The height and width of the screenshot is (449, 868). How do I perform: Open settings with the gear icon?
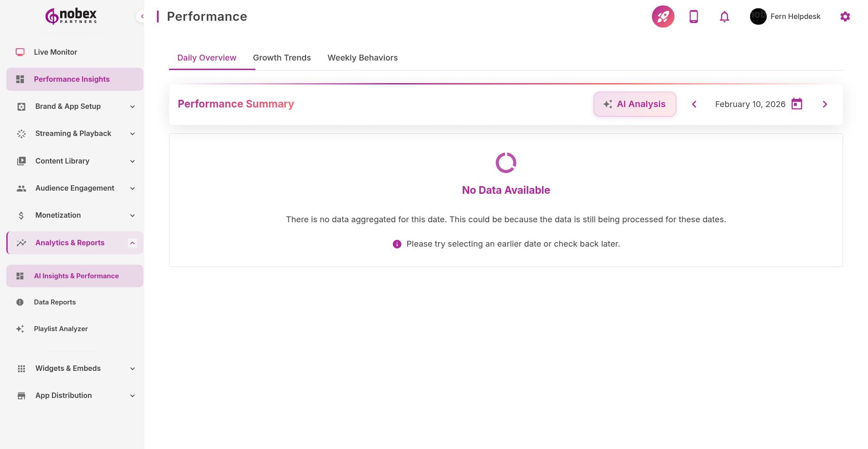pyautogui.click(x=844, y=17)
